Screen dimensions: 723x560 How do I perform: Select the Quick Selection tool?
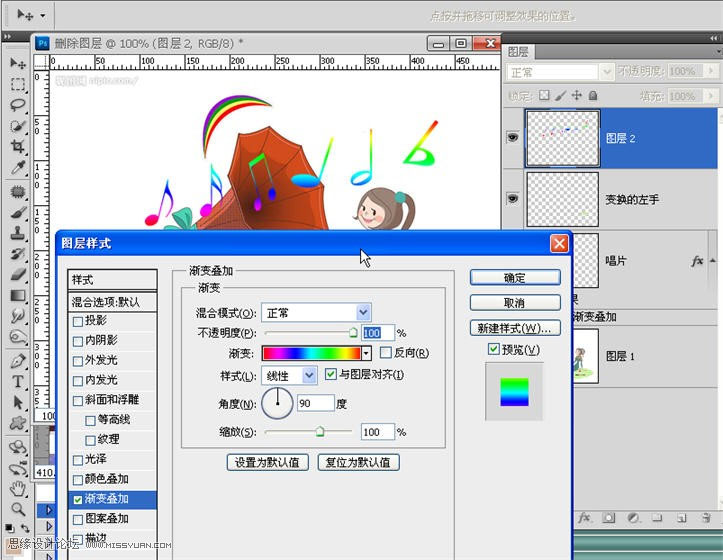pos(18,126)
